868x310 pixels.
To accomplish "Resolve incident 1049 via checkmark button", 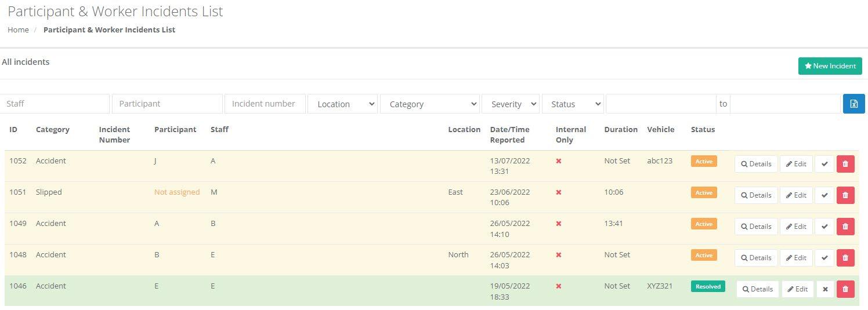I will click(x=824, y=227).
